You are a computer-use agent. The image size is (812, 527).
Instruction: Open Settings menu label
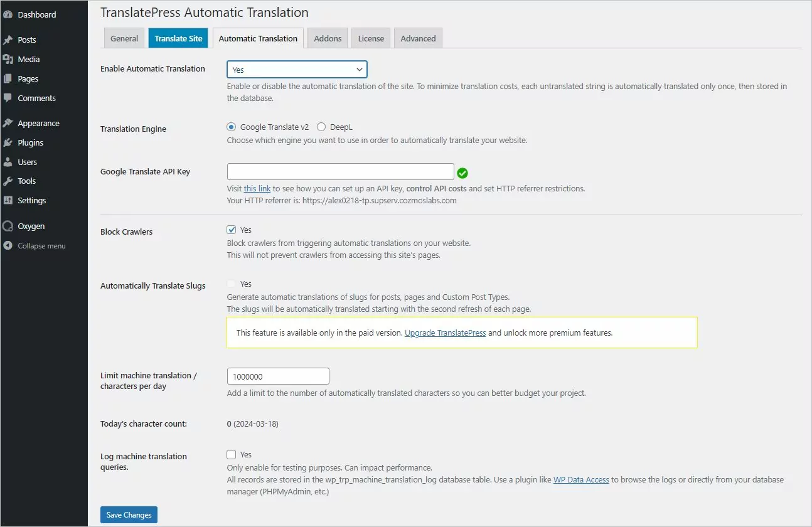pos(32,200)
